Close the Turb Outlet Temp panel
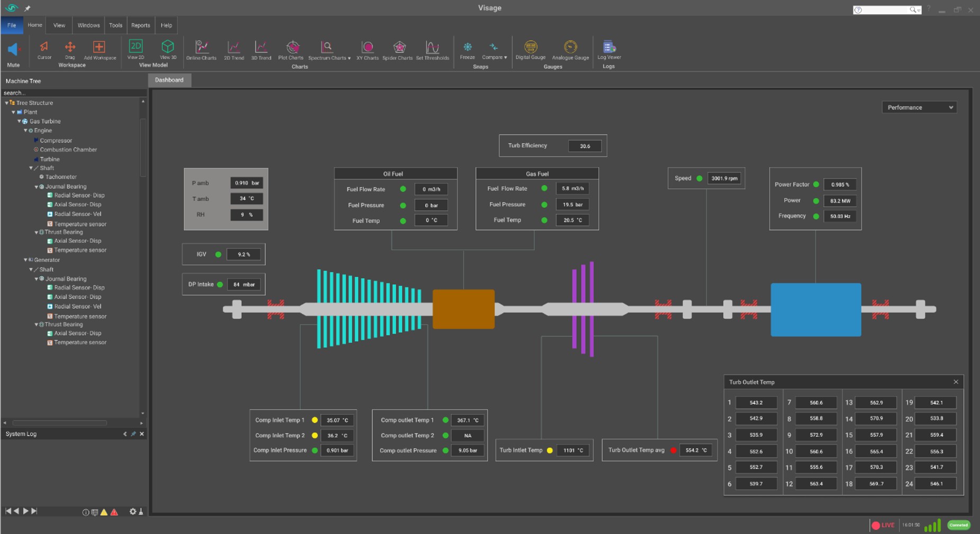The height and width of the screenshot is (534, 980). [x=956, y=382]
